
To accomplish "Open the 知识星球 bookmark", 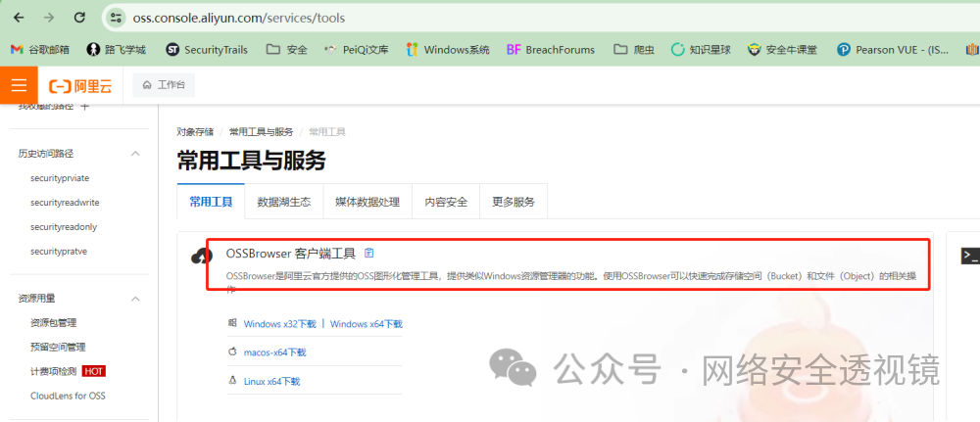I will (x=701, y=49).
